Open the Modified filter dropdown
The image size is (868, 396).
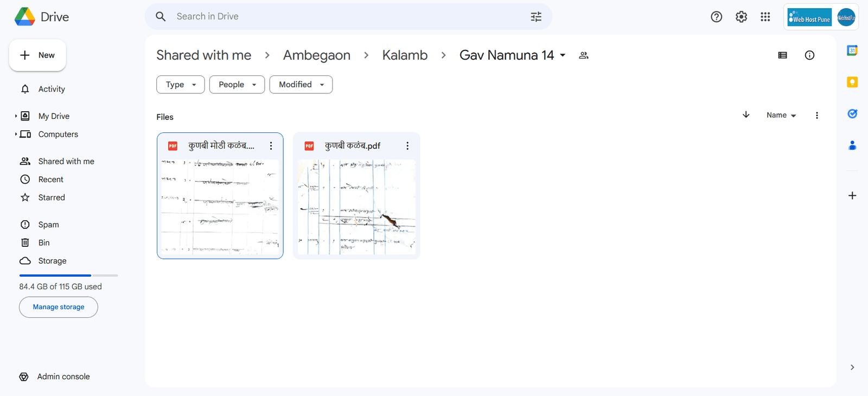pyautogui.click(x=301, y=85)
